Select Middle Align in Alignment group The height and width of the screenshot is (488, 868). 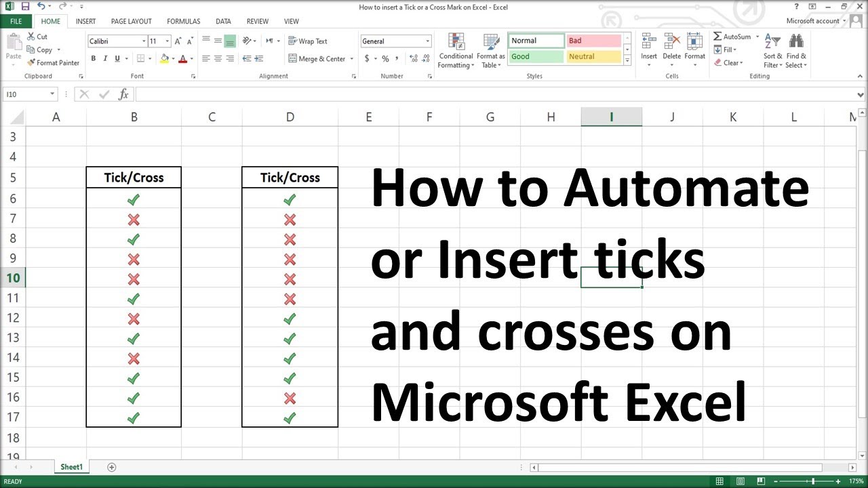(218, 41)
